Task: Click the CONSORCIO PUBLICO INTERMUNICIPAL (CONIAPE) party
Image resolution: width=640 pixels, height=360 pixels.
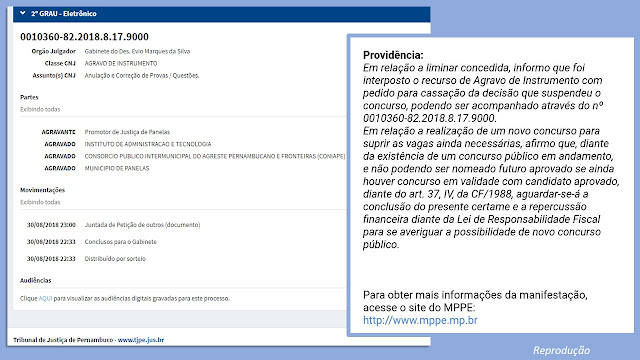Action: [x=215, y=156]
